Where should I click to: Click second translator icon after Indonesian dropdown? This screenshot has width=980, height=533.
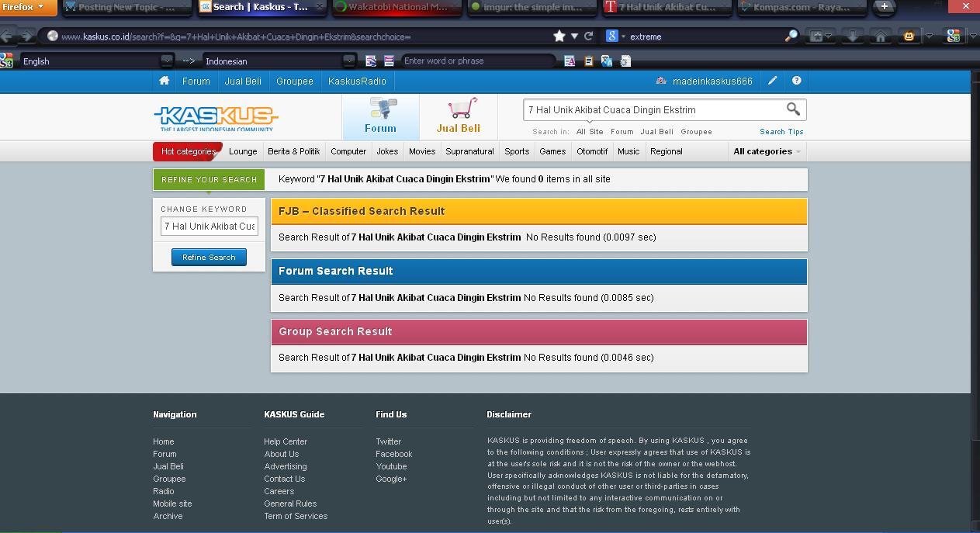click(x=389, y=61)
